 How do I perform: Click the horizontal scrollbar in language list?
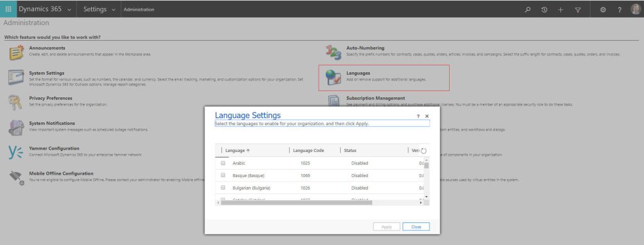pos(296,203)
